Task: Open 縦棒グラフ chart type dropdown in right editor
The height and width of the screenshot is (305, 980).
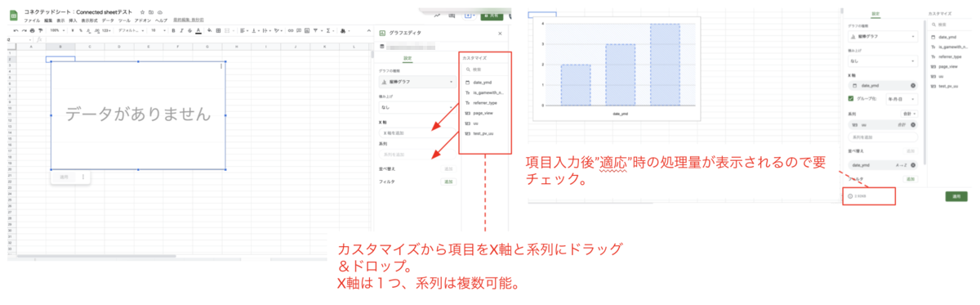Action: point(883,37)
